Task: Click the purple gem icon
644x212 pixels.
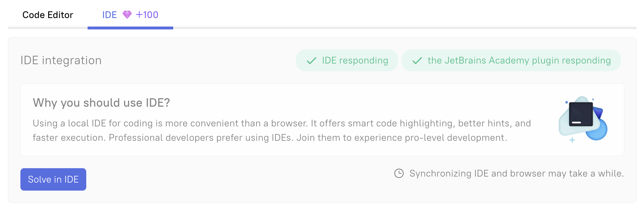Action: pos(127,15)
